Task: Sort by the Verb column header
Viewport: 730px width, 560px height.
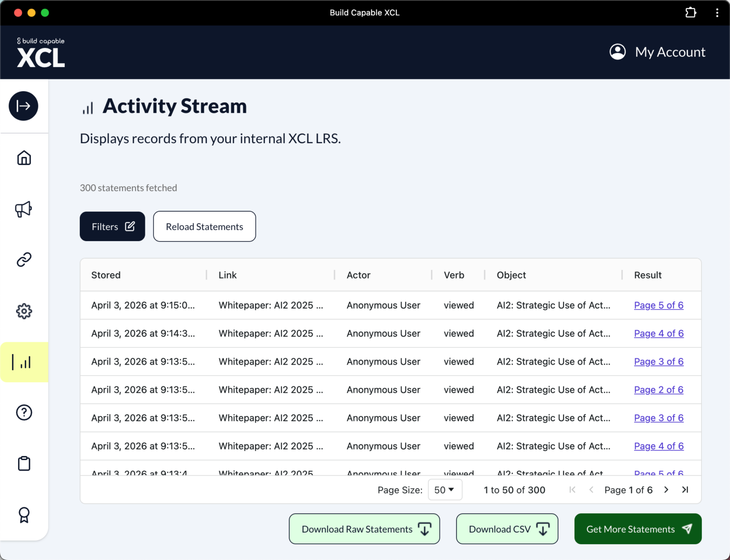Action: 454,275
